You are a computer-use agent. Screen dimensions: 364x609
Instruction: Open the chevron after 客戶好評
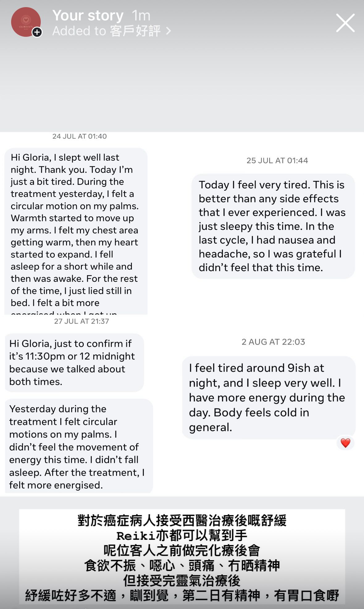click(168, 31)
